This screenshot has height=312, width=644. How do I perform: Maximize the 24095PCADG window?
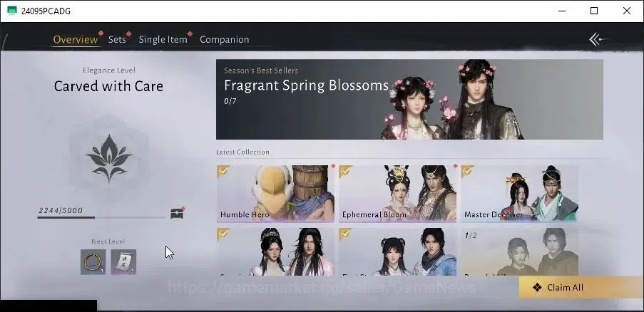594,11
